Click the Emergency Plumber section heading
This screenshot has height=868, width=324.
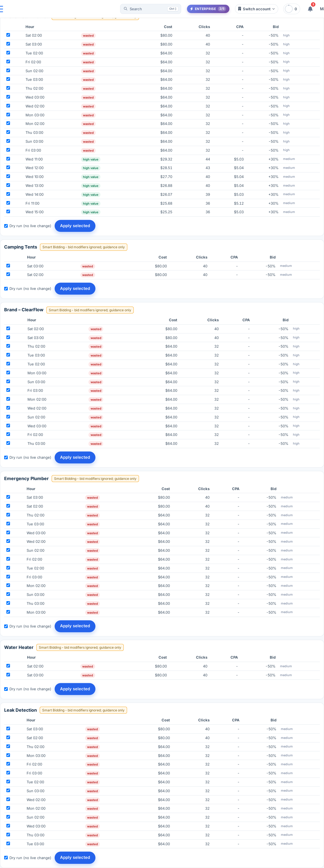pyautogui.click(x=26, y=478)
